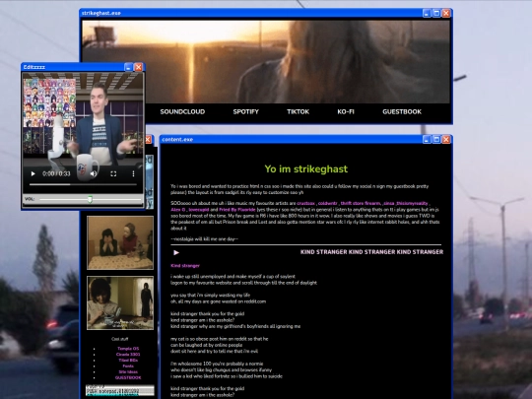This screenshot has height=399, width=532.
Task: Open the two girls at table thumbnail
Action: (120, 243)
